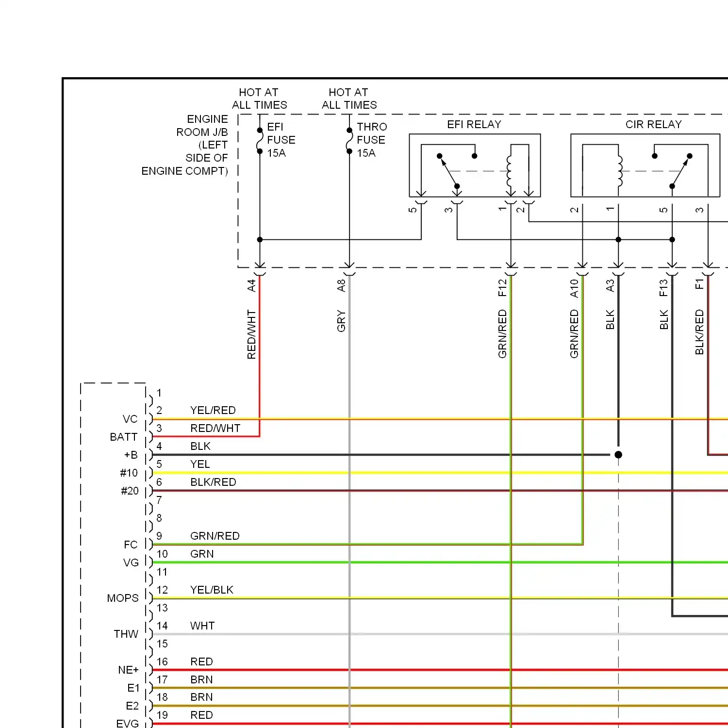Click connector label A8
Image resolution: width=728 pixels, height=728 pixels.
pos(341,285)
